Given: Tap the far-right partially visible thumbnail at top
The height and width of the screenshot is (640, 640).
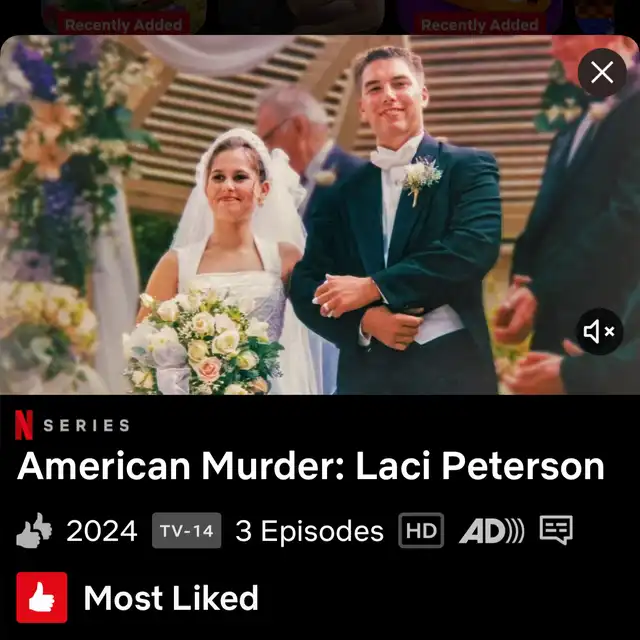Looking at the screenshot, I should [x=594, y=17].
